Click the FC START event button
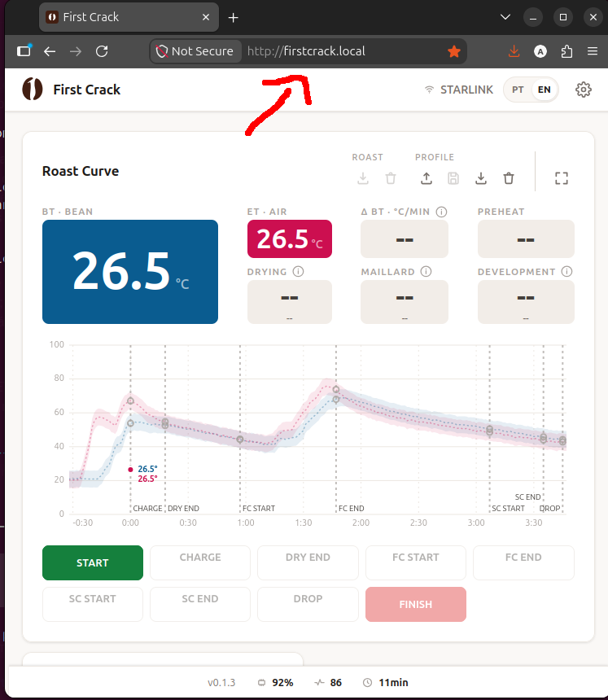 416,562
